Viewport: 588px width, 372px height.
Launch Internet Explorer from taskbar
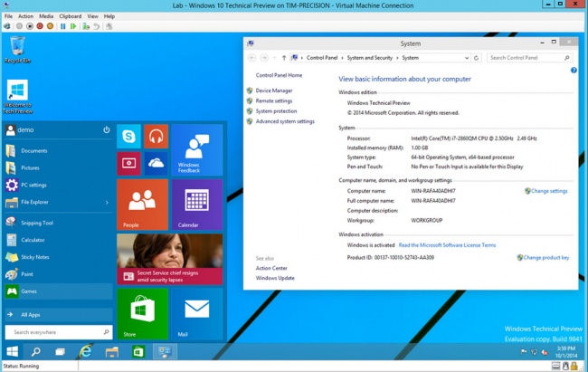coord(86,352)
